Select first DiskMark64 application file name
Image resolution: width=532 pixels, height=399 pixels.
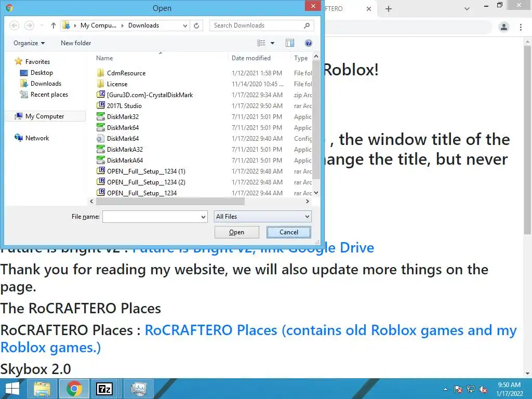[x=123, y=128]
